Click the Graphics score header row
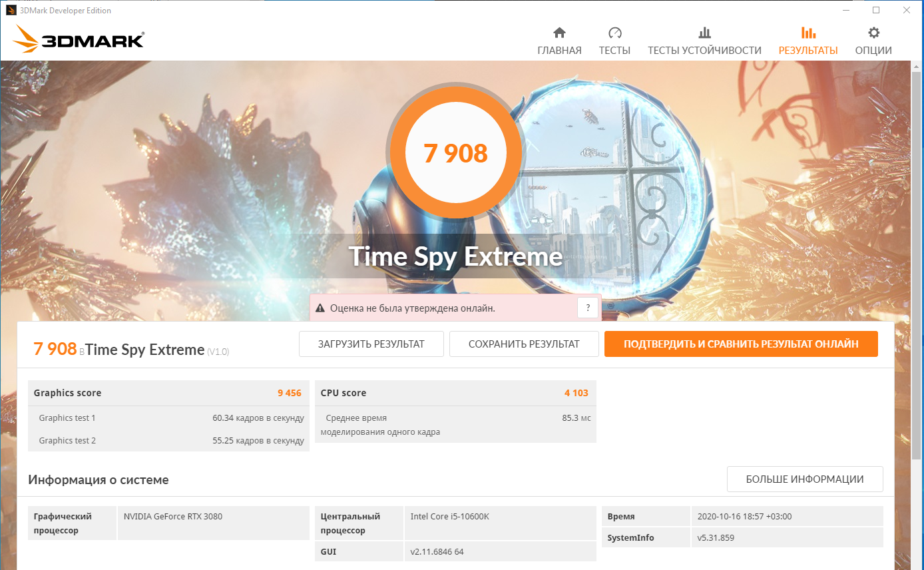This screenshot has width=924, height=570. [168, 393]
